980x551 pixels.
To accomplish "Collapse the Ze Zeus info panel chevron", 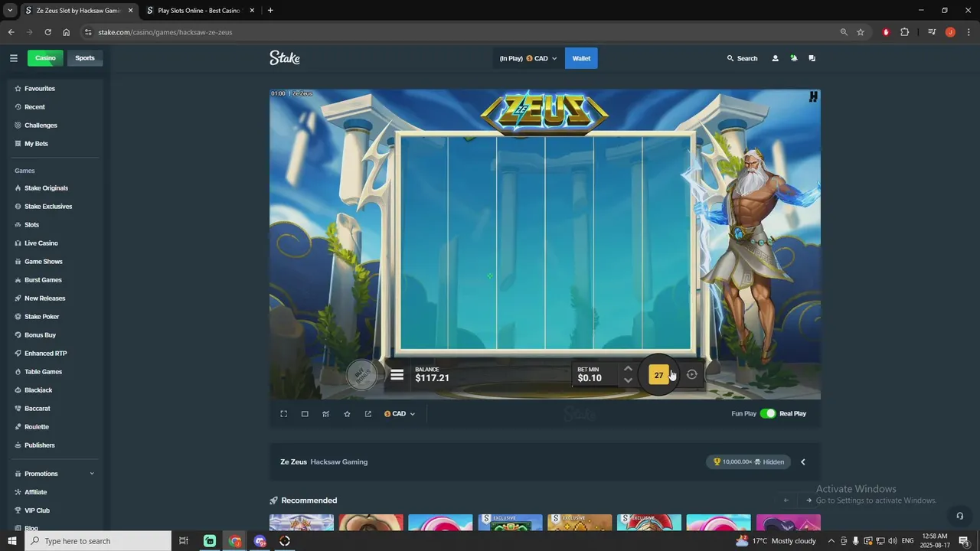I will [x=803, y=462].
